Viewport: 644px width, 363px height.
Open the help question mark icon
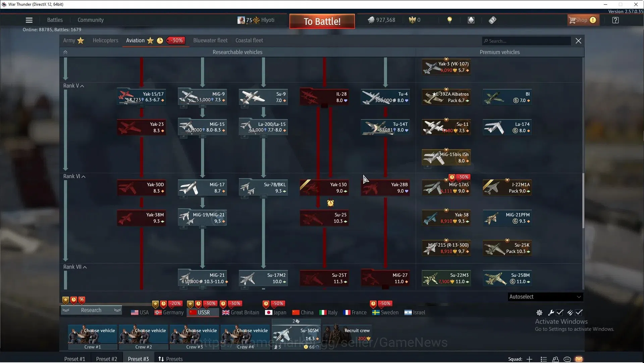tap(615, 20)
